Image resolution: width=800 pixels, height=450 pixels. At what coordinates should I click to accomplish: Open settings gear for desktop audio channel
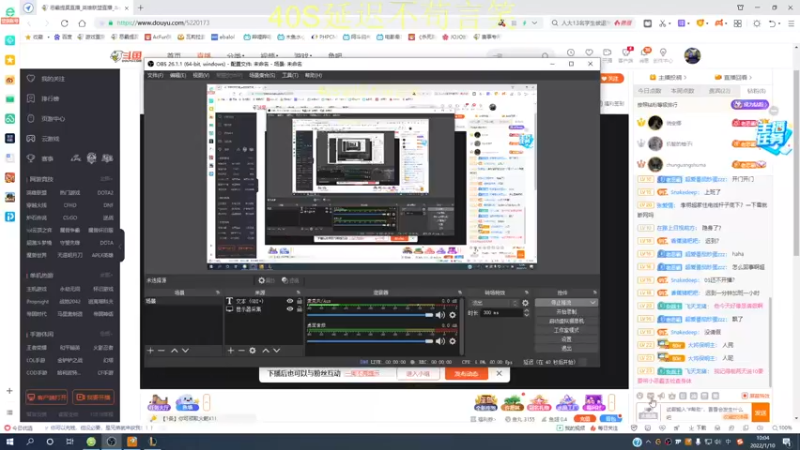[452, 341]
